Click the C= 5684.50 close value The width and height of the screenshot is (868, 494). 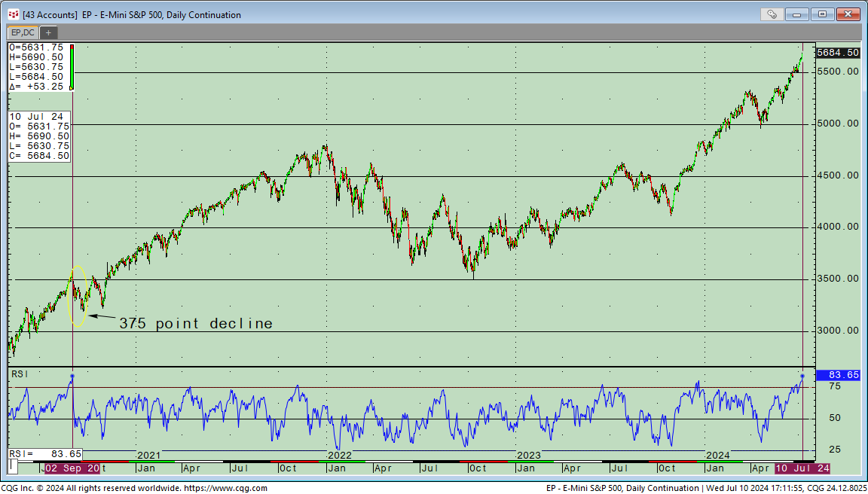point(38,157)
